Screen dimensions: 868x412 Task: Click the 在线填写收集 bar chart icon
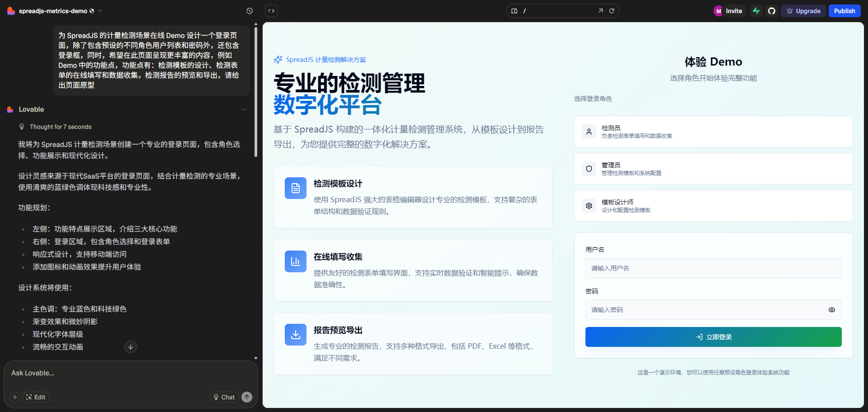pyautogui.click(x=296, y=261)
